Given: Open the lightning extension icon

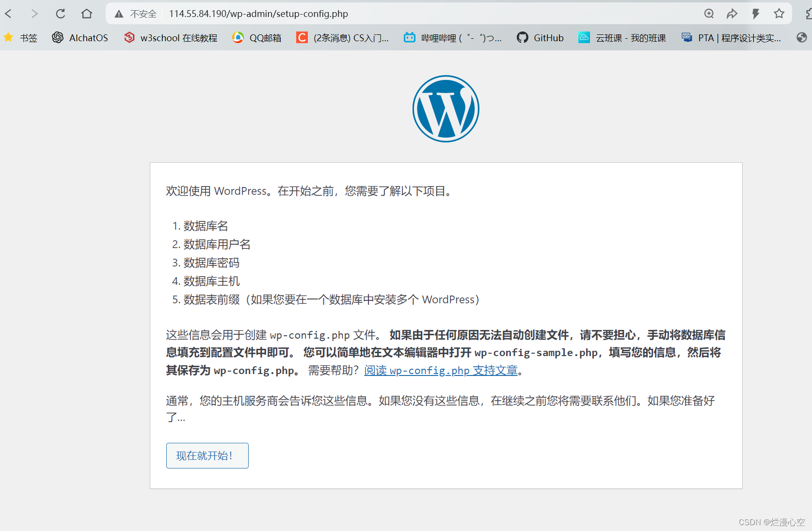Looking at the screenshot, I should (x=755, y=14).
